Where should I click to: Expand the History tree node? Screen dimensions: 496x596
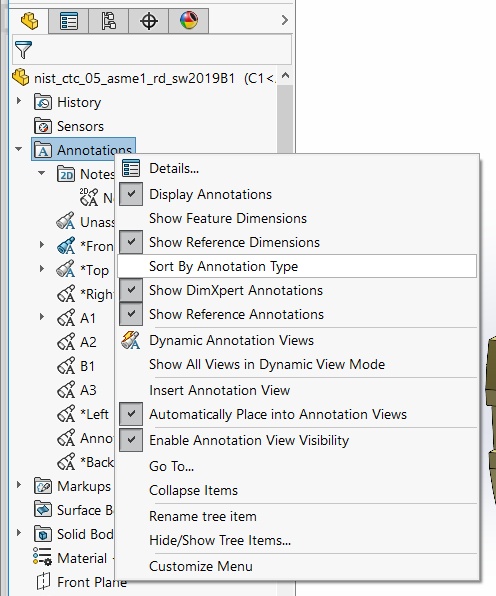19,101
